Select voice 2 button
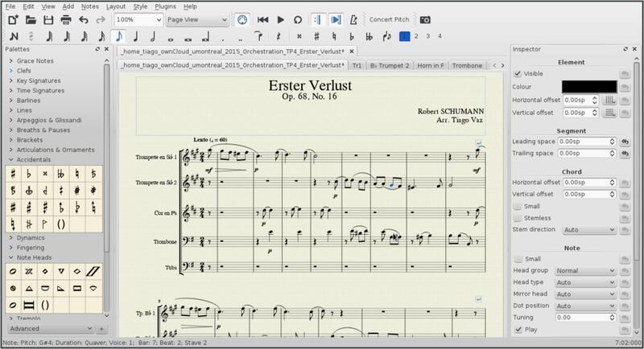The width and height of the screenshot is (644, 349). [416, 36]
